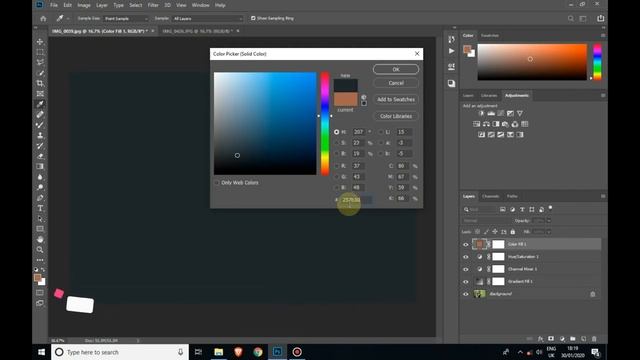Select the Zoom tool in toolbar
This screenshot has height=360, width=640.
(40, 249)
